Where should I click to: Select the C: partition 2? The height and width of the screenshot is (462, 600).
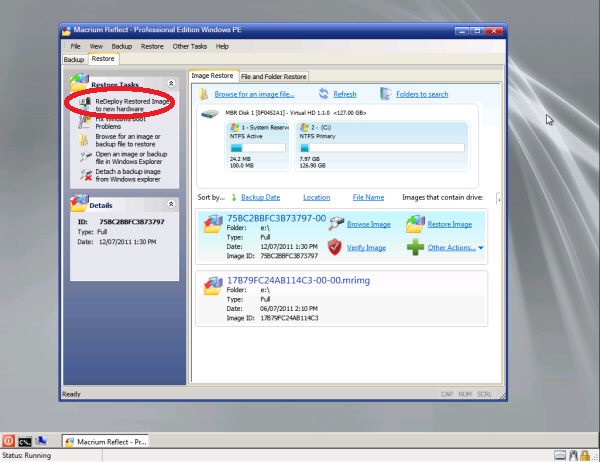click(382, 146)
